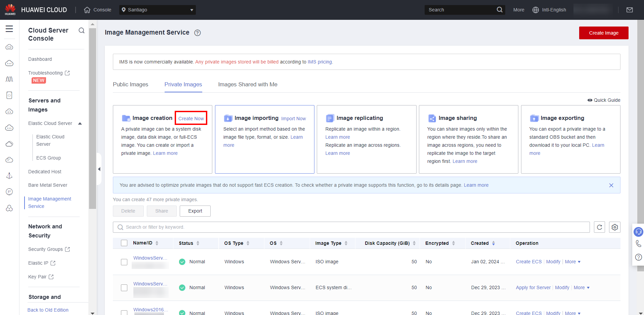The image size is (644, 315).
Task: Expand More dropdown in first image row
Action: pos(572,262)
